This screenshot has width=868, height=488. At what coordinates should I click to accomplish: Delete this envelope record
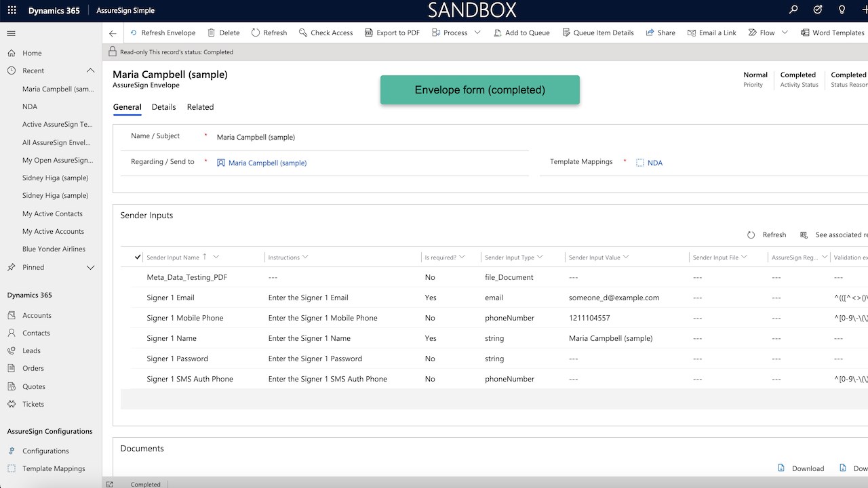click(224, 33)
